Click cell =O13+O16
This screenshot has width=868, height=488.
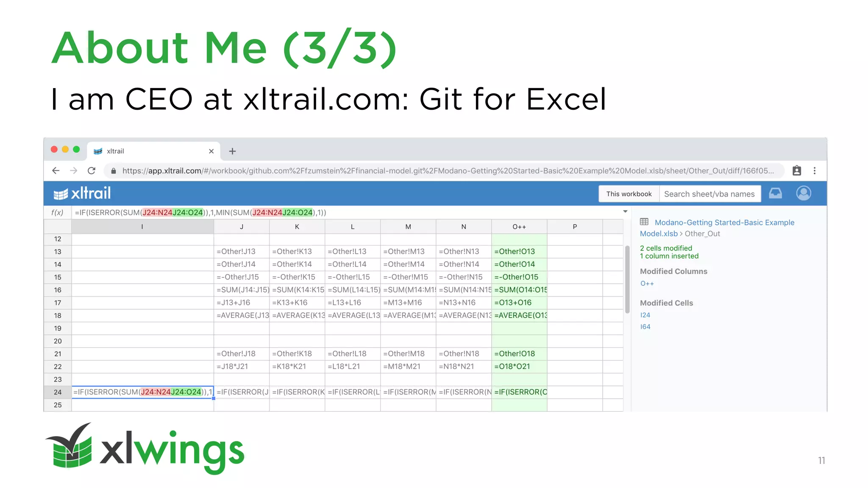pos(519,302)
